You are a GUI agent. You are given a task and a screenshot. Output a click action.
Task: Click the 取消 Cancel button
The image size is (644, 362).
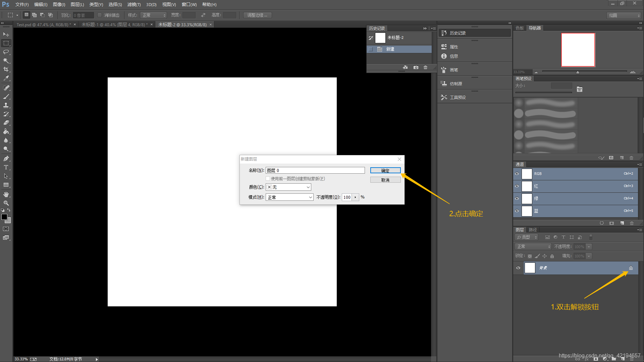[385, 180]
